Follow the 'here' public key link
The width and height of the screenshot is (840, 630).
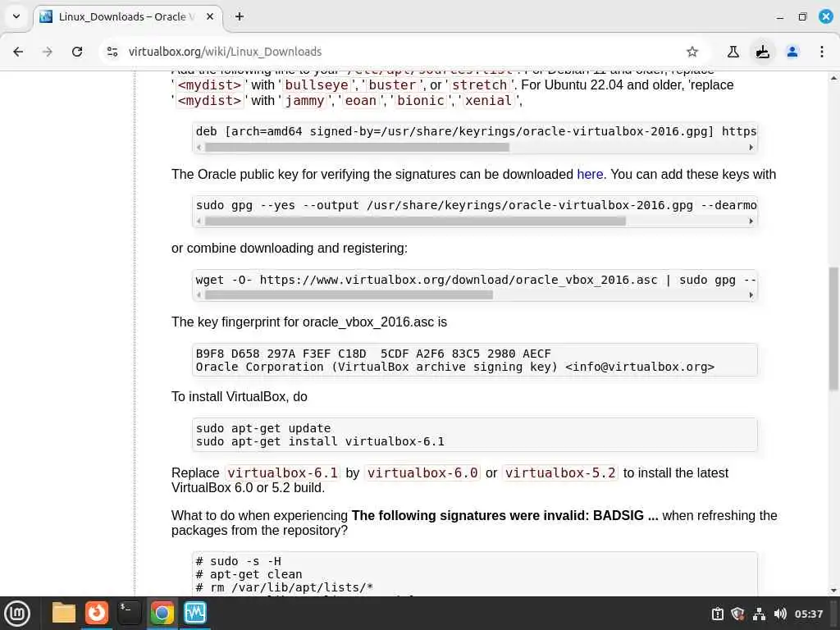pyautogui.click(x=590, y=174)
